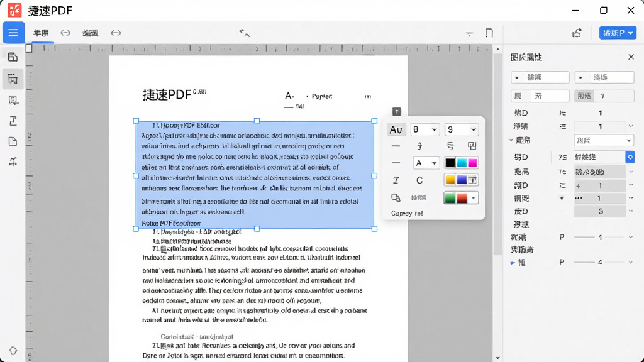
Task: Click the input field with plus sign and 1
Action: 600,185
